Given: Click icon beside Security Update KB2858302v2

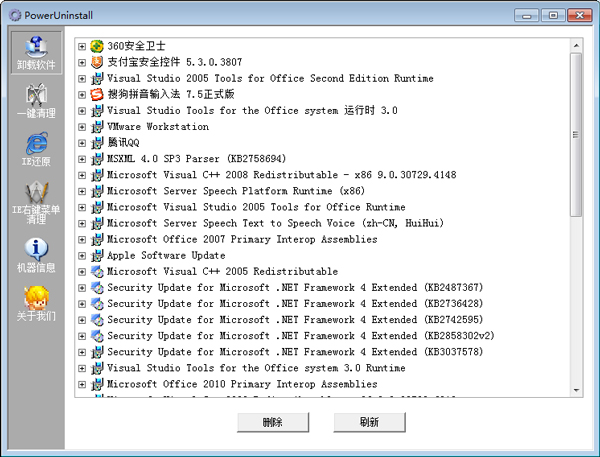Looking at the screenshot, I should click(97, 336).
